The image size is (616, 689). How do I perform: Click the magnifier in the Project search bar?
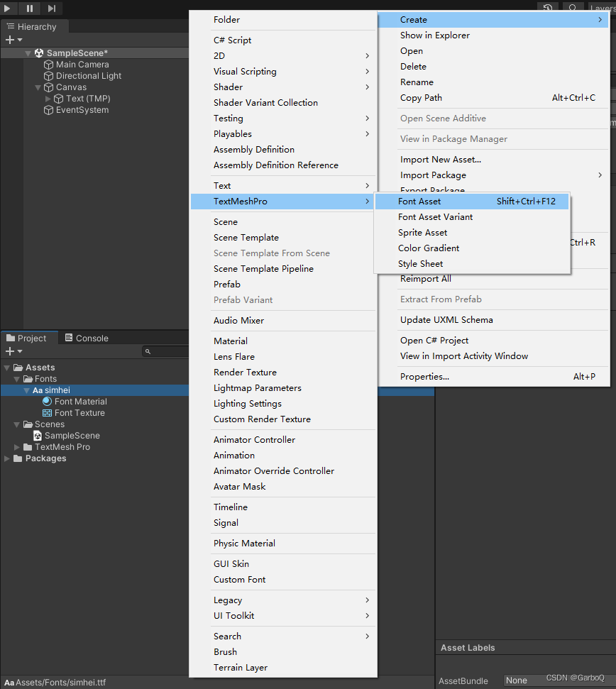tap(148, 351)
